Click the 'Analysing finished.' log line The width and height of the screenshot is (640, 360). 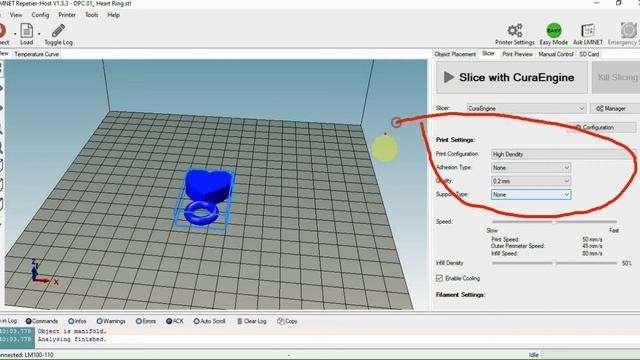click(x=72, y=339)
